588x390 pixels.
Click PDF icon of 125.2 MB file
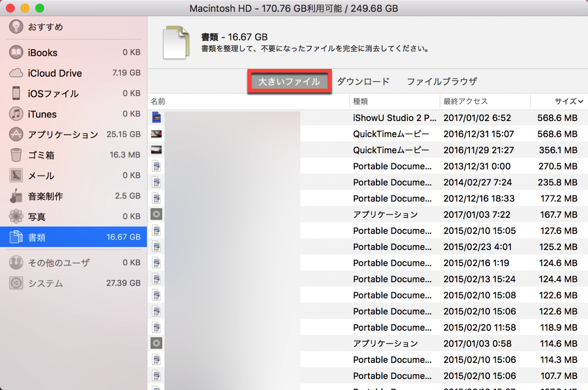click(x=156, y=246)
